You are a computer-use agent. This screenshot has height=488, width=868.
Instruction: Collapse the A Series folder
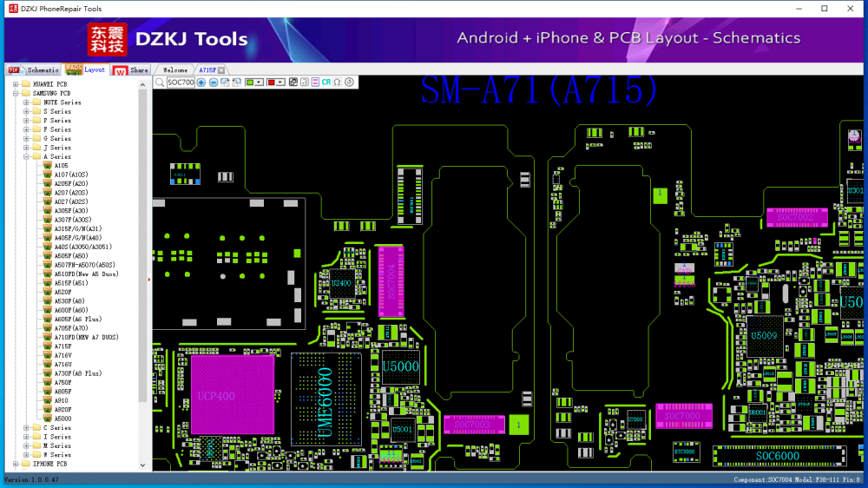[27, 157]
